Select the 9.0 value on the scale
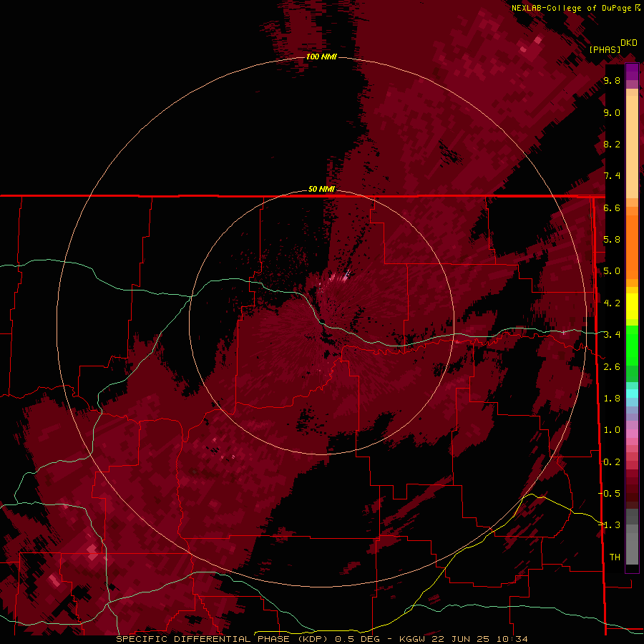 tap(612, 113)
